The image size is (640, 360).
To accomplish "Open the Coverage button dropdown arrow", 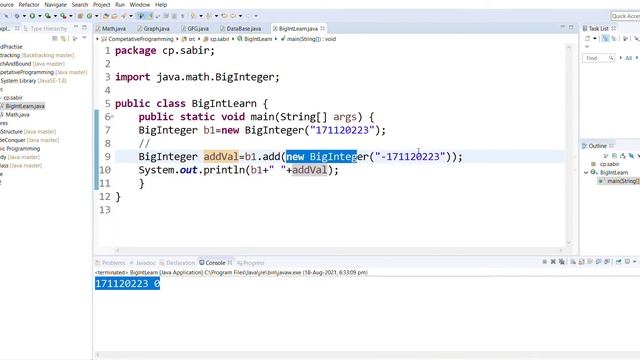I will (x=56, y=16).
